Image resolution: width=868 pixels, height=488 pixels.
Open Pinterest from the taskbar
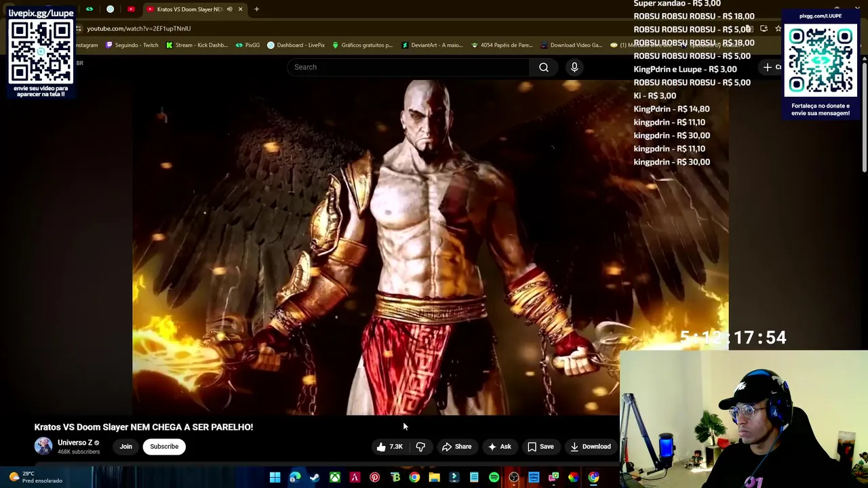(x=374, y=478)
